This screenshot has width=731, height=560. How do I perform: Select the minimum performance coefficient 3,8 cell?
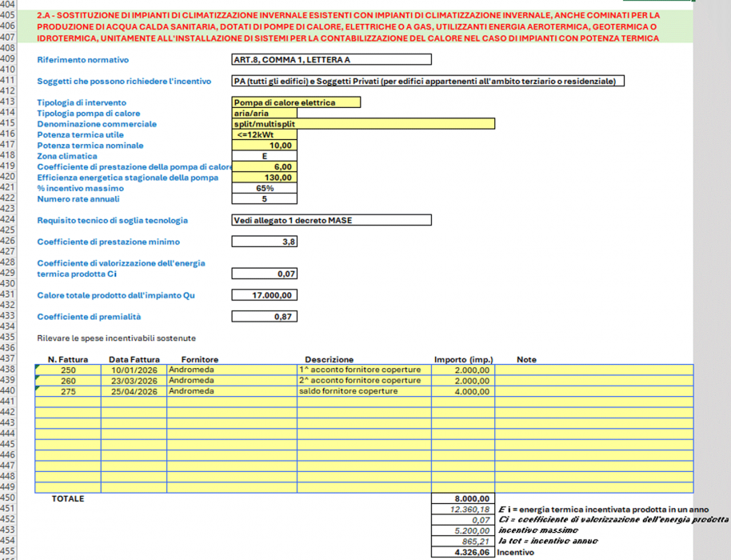coord(264,242)
